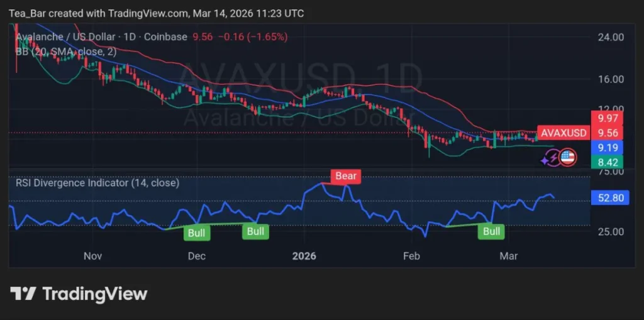Click the TradingView logo icon

pos(23,294)
